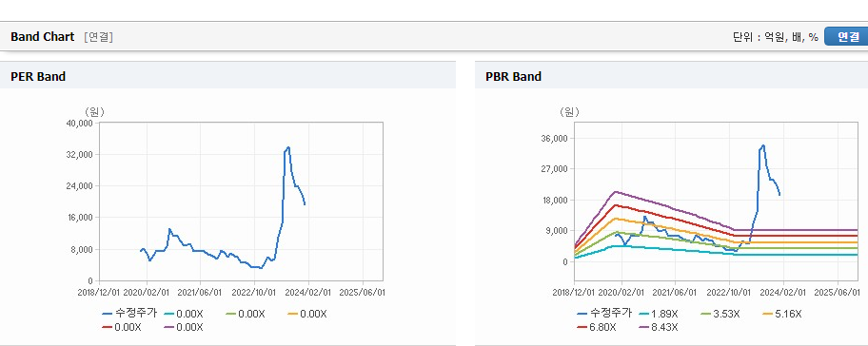Image resolution: width=868 pixels, height=346 pixels.
Task: Click the 2025/06/01 date in PER Band
Action: click(x=364, y=293)
